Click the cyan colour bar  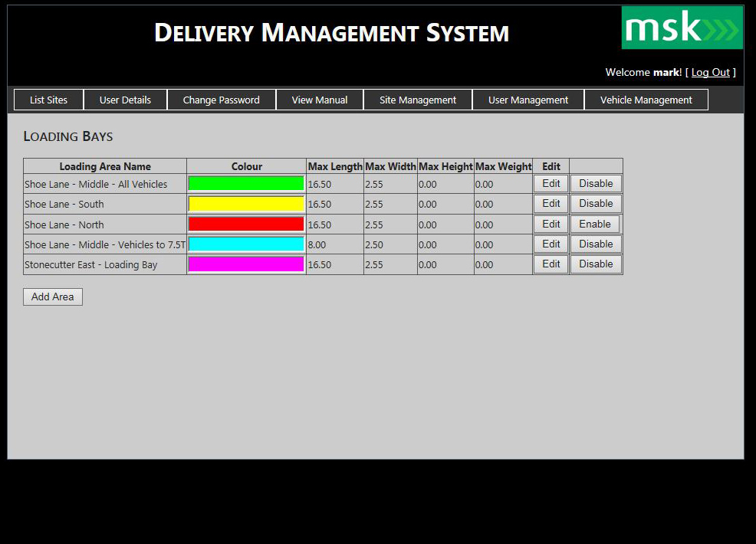pos(246,244)
